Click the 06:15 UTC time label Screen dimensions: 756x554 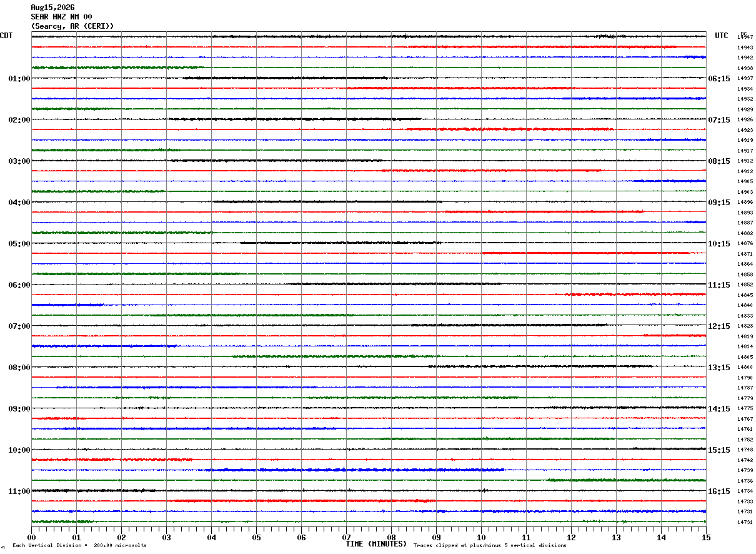(719, 79)
